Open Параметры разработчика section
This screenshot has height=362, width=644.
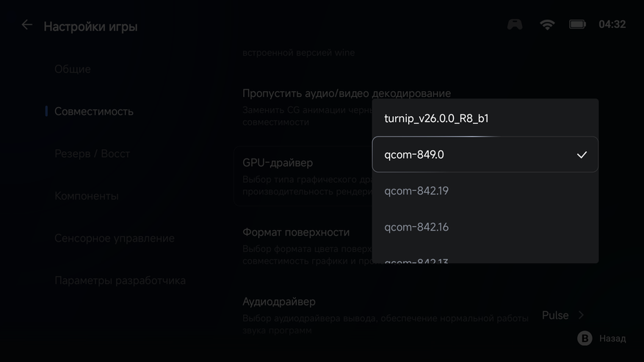tap(120, 280)
